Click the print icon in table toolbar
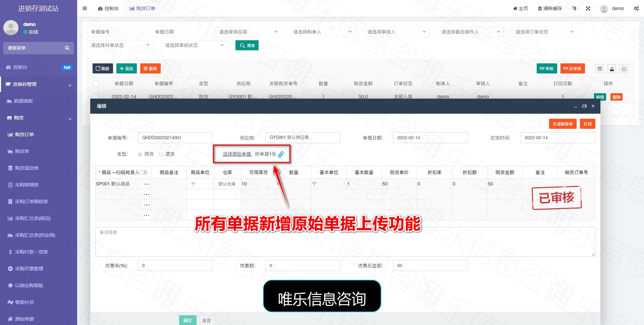Screen dimensions: 644x325 pos(624,69)
